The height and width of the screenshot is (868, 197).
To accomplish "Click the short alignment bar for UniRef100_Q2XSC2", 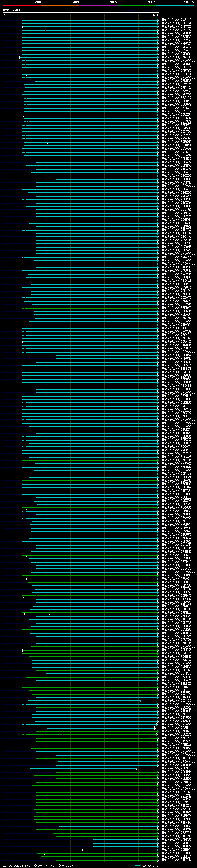I will [84, 700].
